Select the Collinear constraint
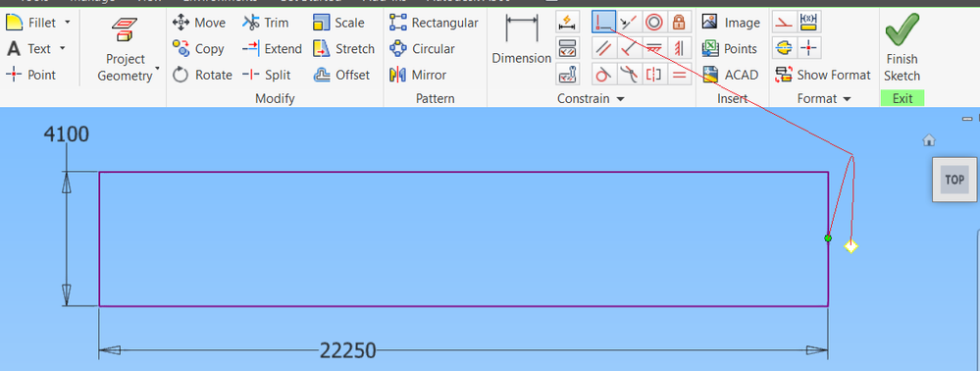This screenshot has width=980, height=371. coord(630,23)
